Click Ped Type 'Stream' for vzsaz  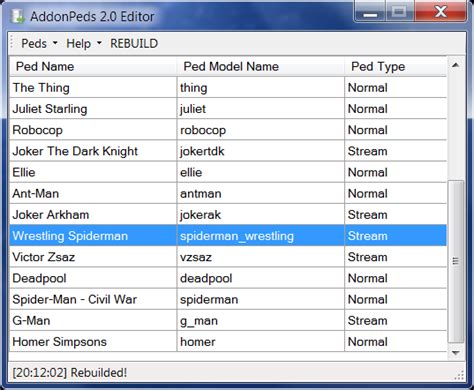[x=368, y=257]
